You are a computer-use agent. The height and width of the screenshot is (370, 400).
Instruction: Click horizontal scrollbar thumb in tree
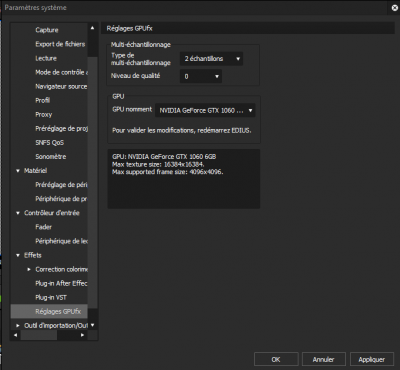click(x=39, y=335)
